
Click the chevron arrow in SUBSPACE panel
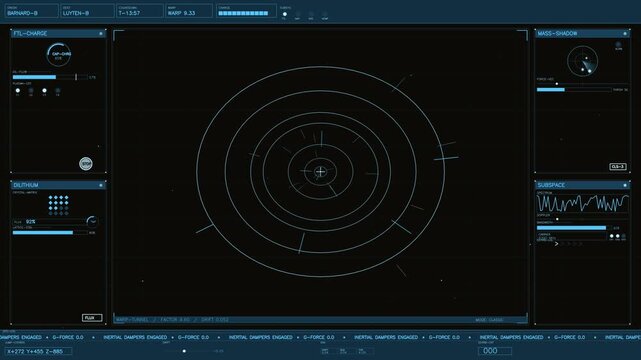coord(556,244)
